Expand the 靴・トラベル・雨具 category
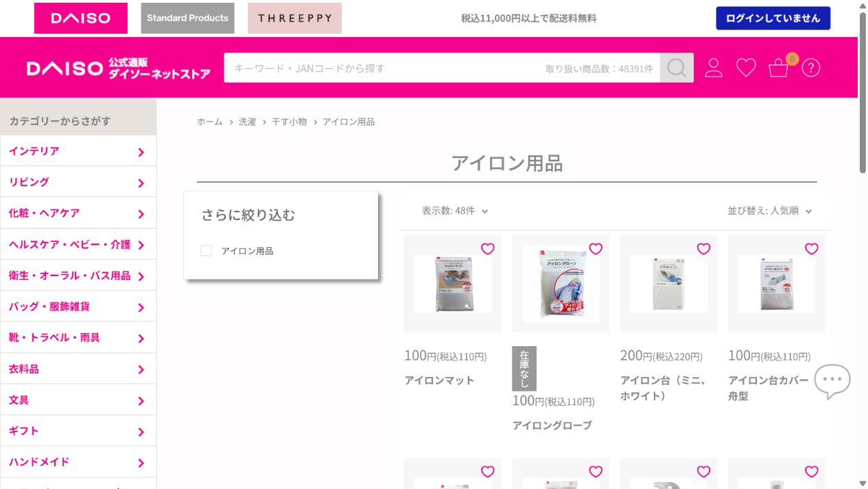This screenshot has height=489, width=868. click(x=78, y=338)
